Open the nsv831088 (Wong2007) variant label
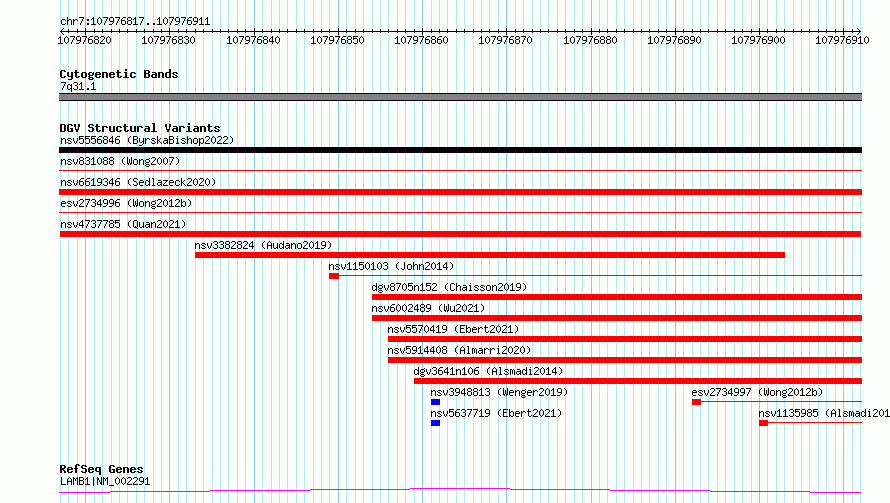 (120, 161)
